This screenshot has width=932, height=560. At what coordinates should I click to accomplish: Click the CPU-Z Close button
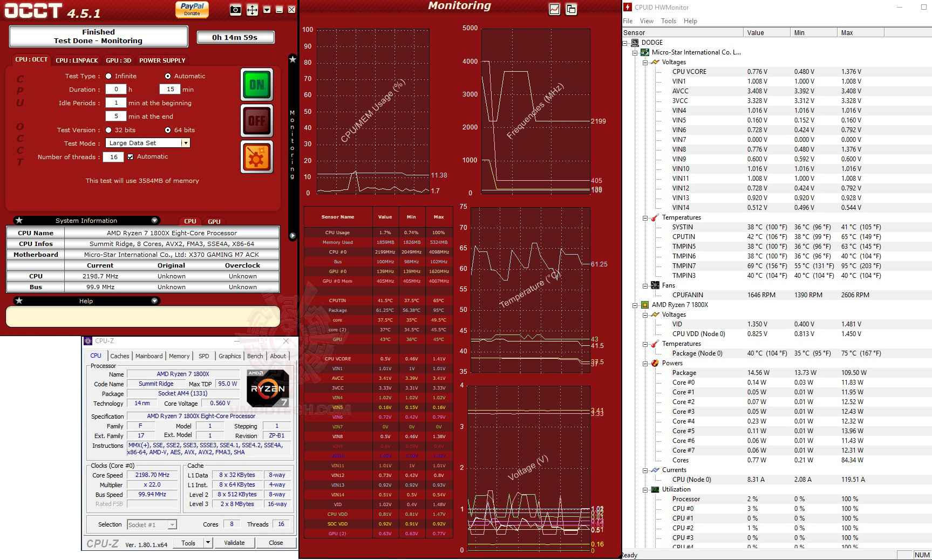(x=276, y=543)
